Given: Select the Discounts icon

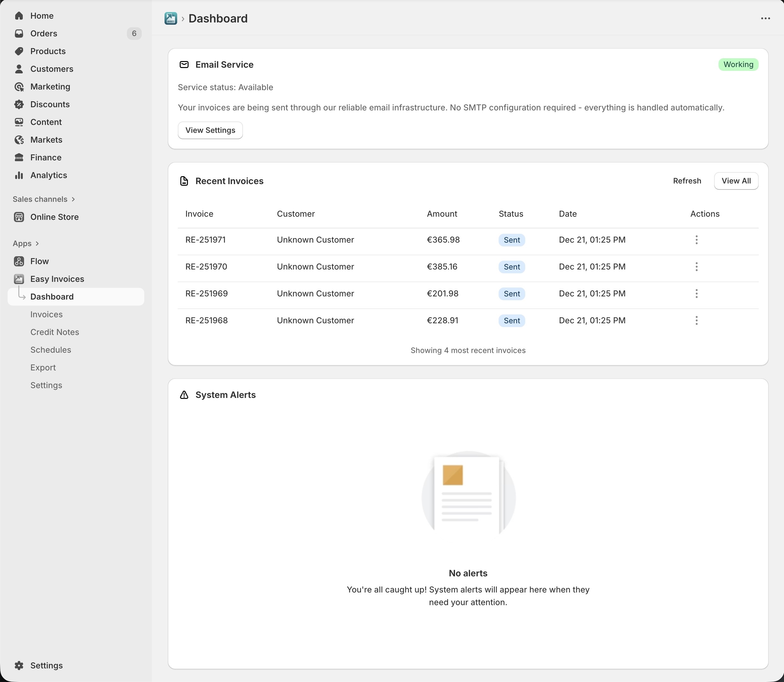Looking at the screenshot, I should click(x=19, y=104).
